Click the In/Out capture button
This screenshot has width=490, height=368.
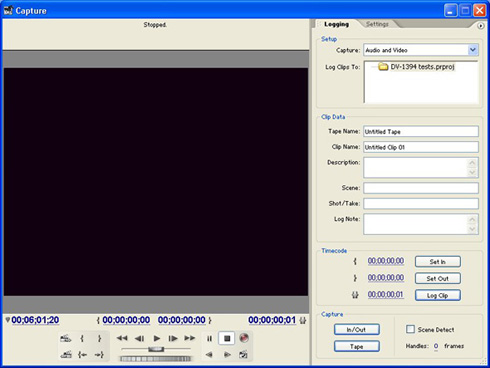click(x=356, y=330)
